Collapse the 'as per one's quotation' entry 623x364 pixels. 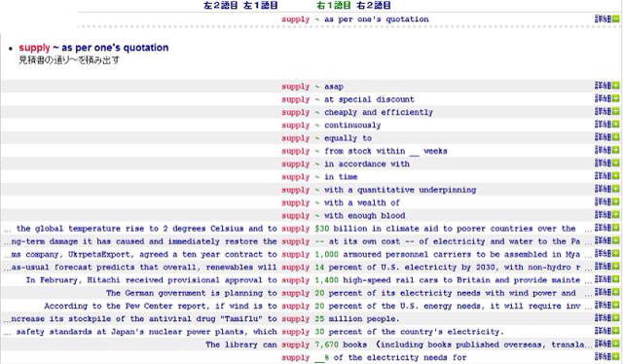616,18
